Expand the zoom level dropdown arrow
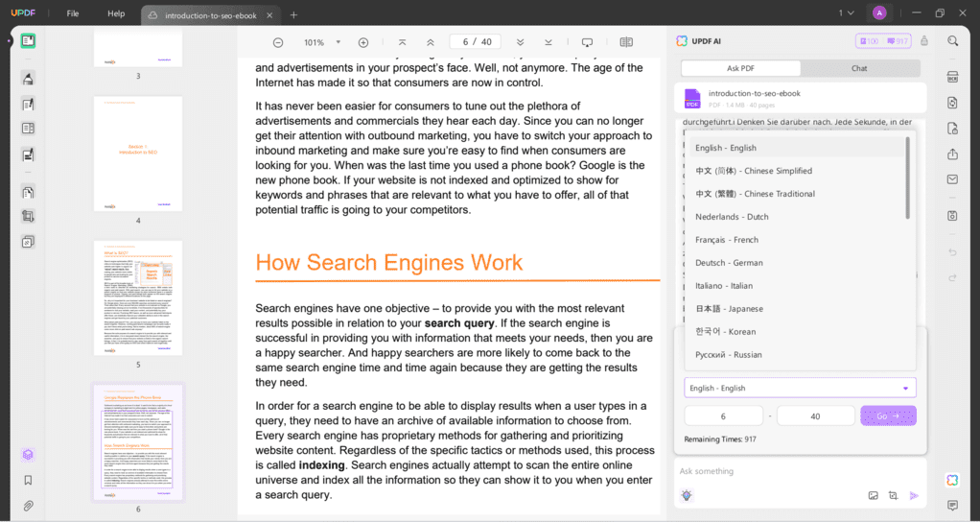The image size is (980, 522). click(x=338, y=42)
